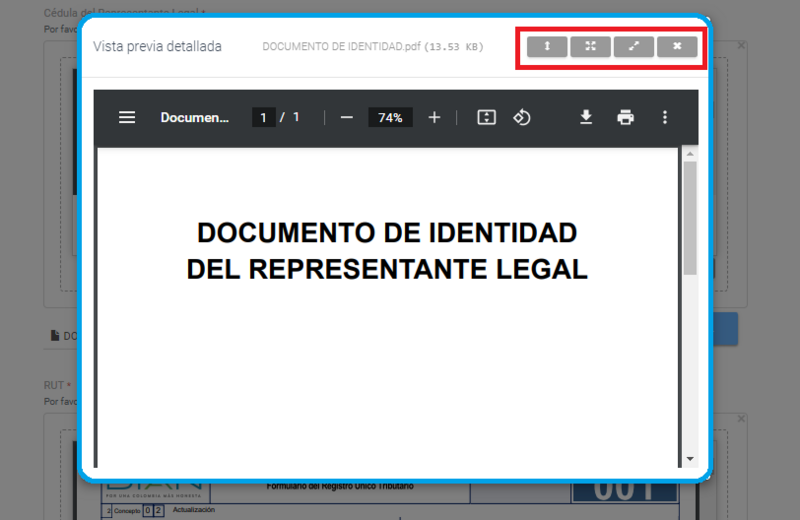
Task: Zoom out the PDF with minus button
Action: (x=346, y=118)
